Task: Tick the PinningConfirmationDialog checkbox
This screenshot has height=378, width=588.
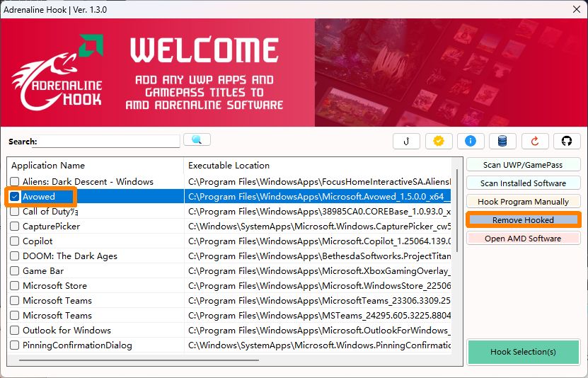Action: click(x=15, y=345)
